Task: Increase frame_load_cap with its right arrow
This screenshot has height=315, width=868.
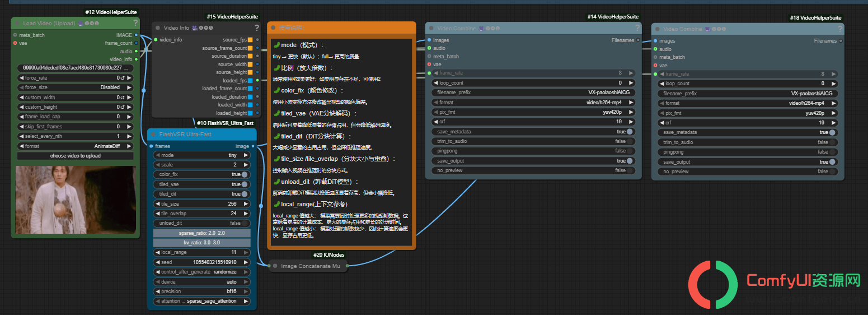Action: point(130,117)
